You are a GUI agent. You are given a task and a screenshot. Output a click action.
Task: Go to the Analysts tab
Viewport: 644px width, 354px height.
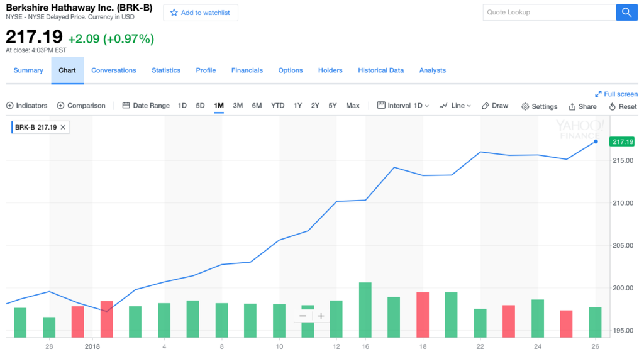click(433, 70)
